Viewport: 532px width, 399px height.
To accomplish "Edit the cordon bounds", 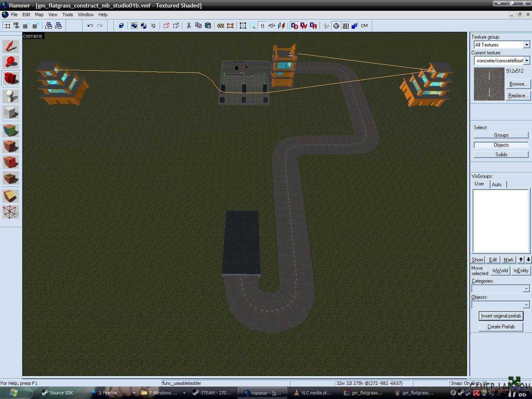I will pyautogui.click(x=230, y=26).
